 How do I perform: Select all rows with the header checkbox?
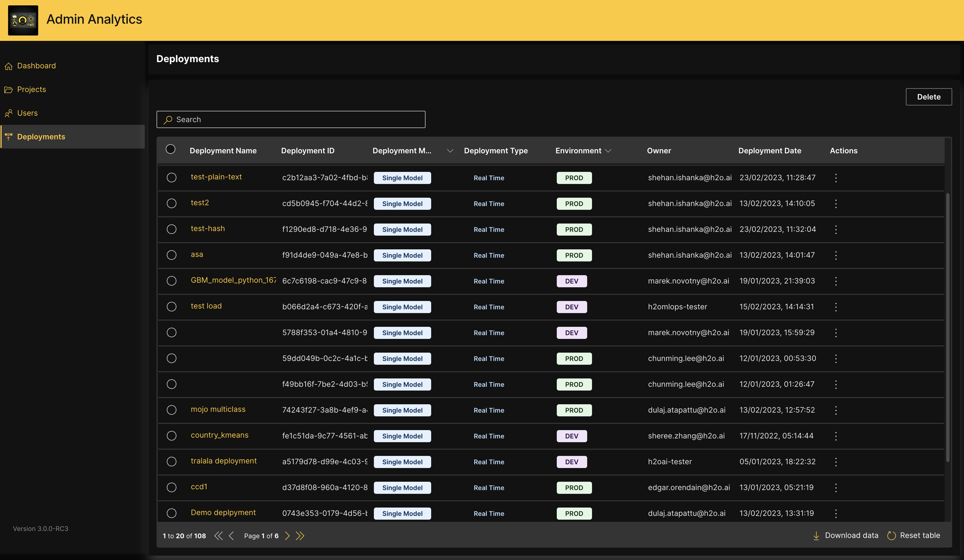click(x=171, y=149)
